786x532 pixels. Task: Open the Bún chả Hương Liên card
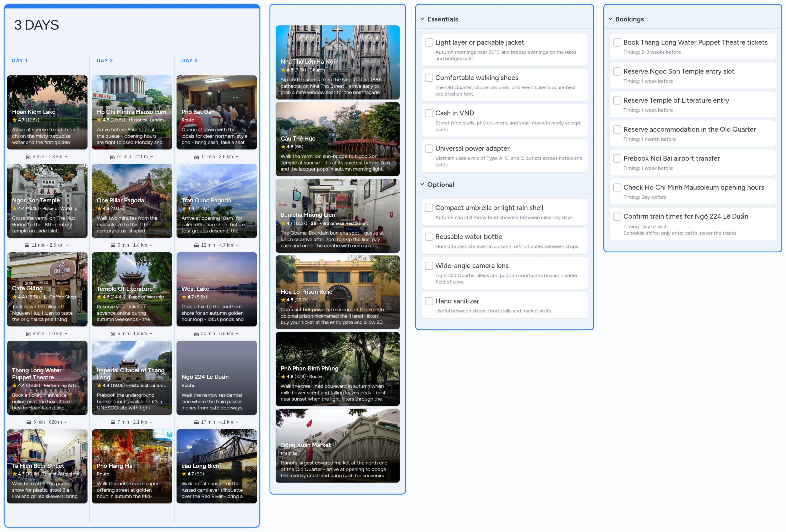click(337, 216)
